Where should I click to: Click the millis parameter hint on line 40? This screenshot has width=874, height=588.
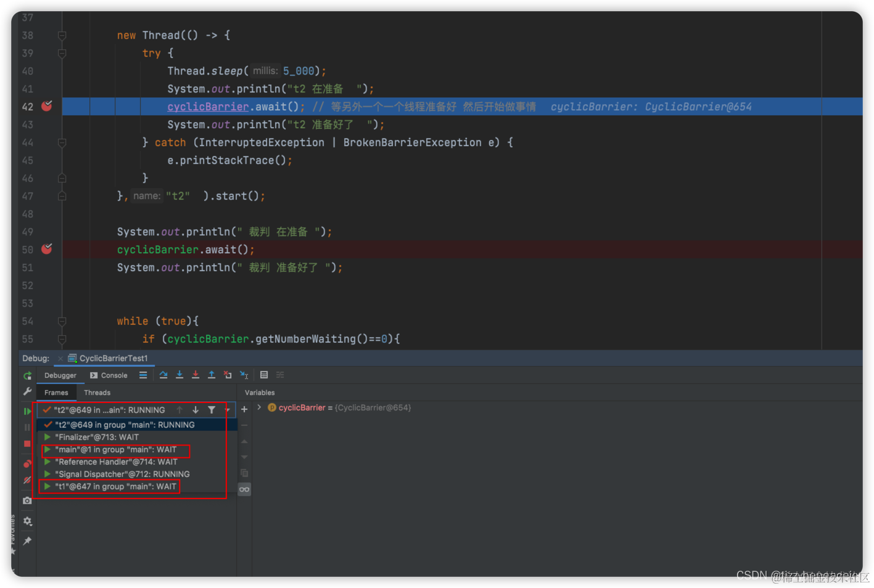[265, 71]
